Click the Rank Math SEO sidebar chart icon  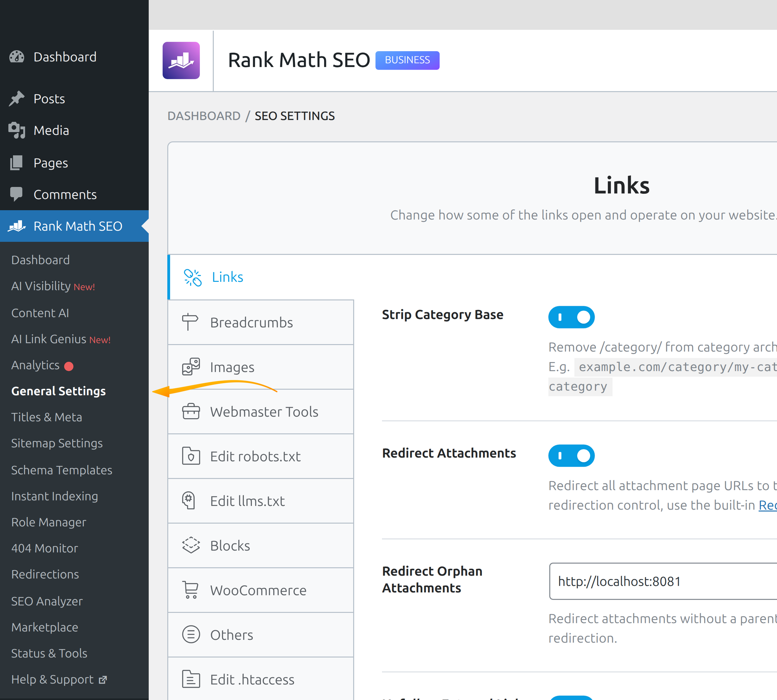17,226
